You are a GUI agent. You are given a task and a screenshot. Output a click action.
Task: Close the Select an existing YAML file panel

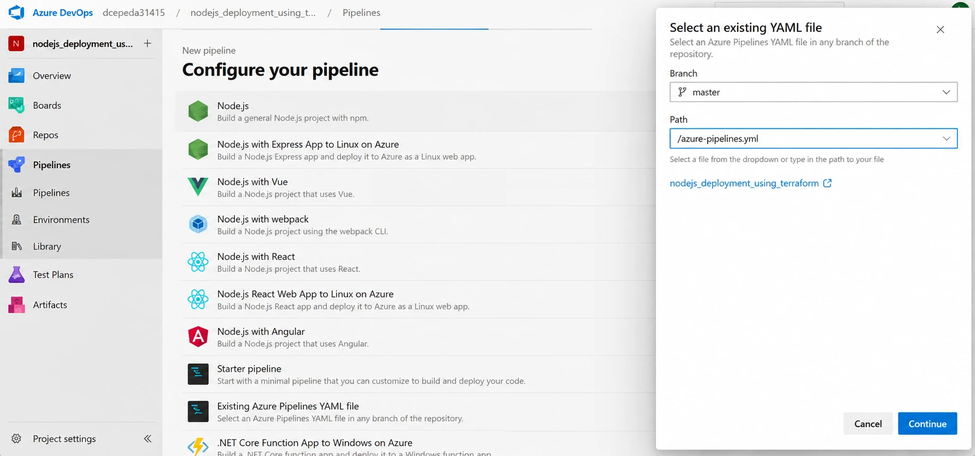(940, 29)
